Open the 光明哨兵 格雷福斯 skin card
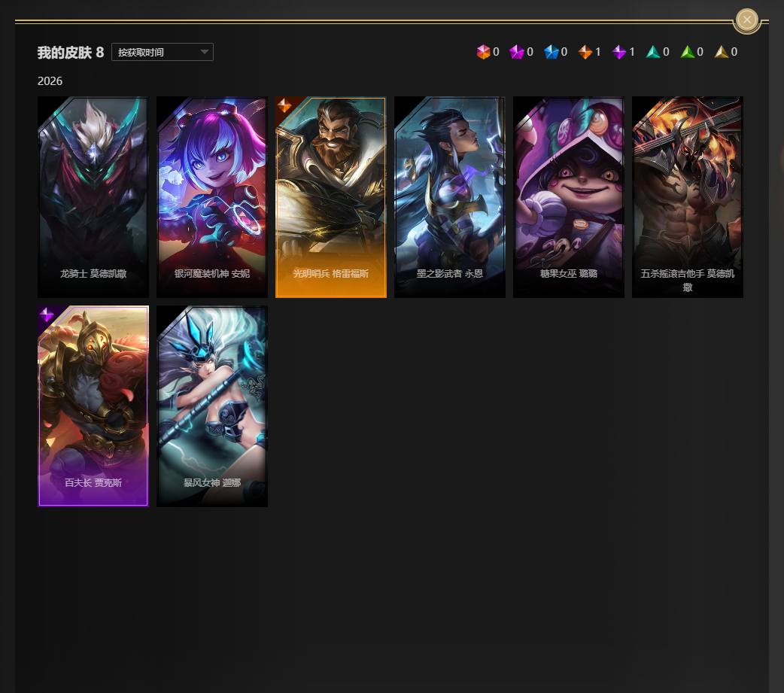Viewport: 784px width, 693px height. pyautogui.click(x=331, y=197)
